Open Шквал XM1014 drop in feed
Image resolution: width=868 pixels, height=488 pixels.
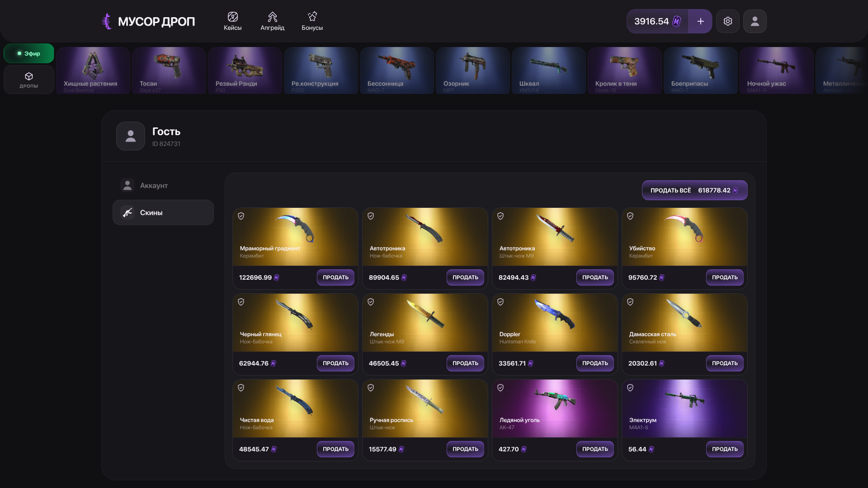coord(549,70)
